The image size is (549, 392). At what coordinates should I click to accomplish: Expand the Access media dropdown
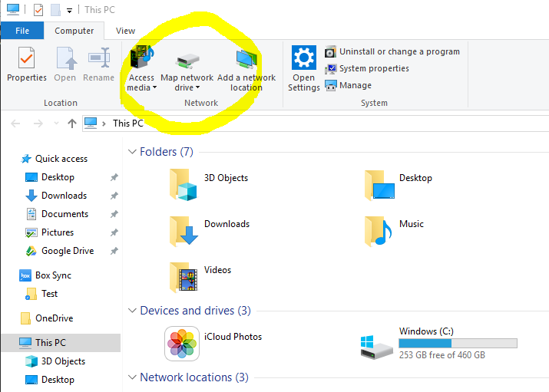[x=141, y=83]
